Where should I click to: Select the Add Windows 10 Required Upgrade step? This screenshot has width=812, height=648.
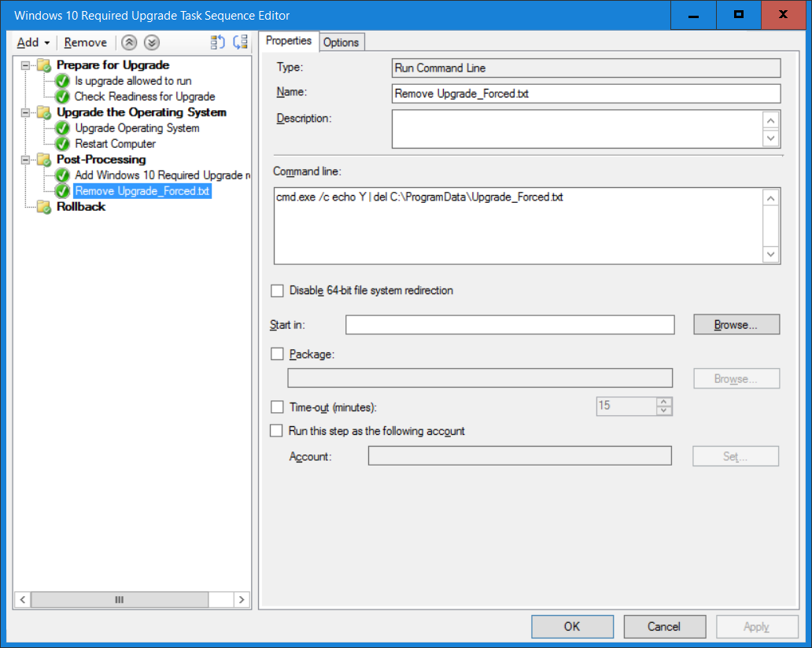pos(162,175)
